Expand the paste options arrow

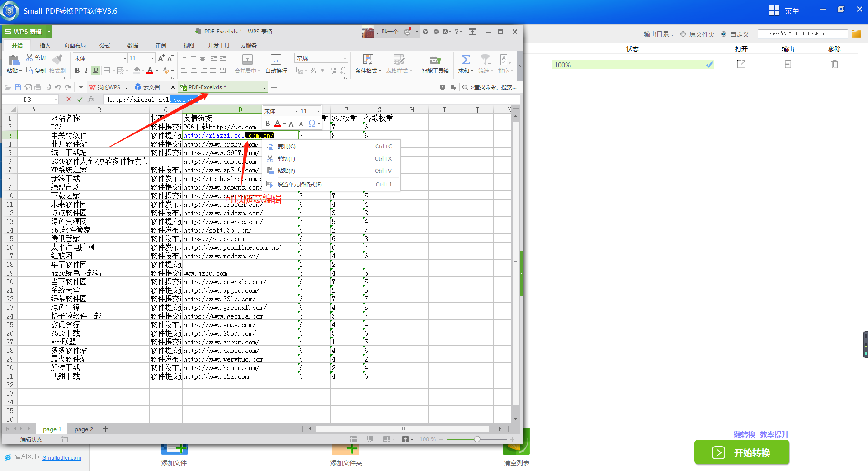coord(20,71)
